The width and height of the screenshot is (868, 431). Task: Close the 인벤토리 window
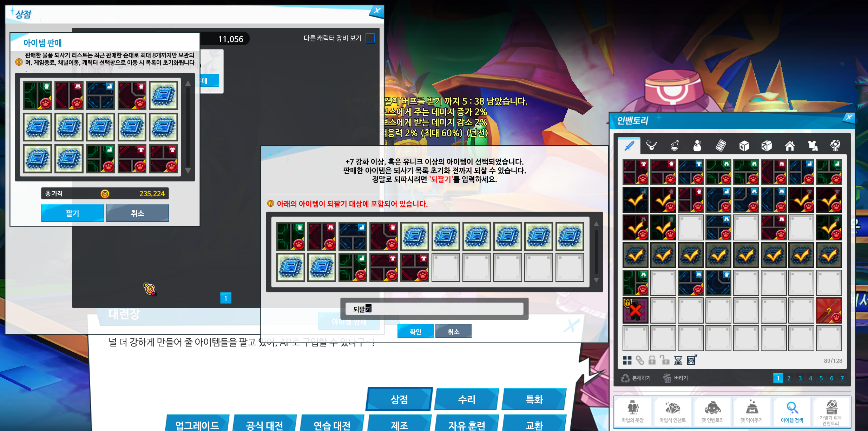(849, 117)
